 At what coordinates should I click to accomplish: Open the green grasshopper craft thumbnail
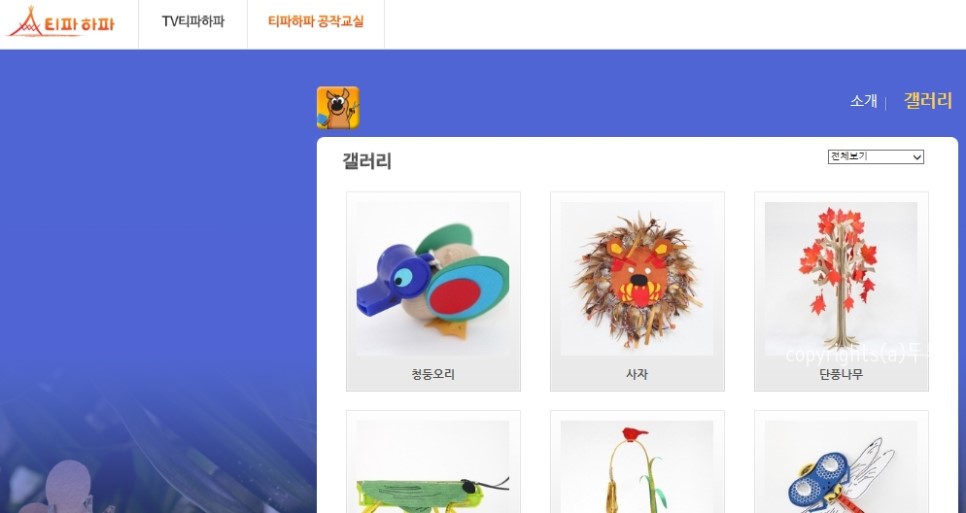click(x=433, y=467)
